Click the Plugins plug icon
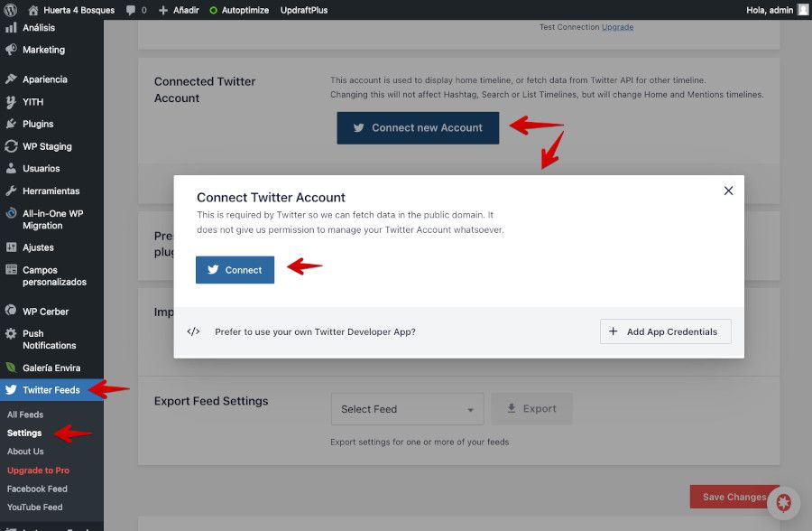Image resolution: width=812 pixels, height=531 pixels. pyautogui.click(x=11, y=124)
